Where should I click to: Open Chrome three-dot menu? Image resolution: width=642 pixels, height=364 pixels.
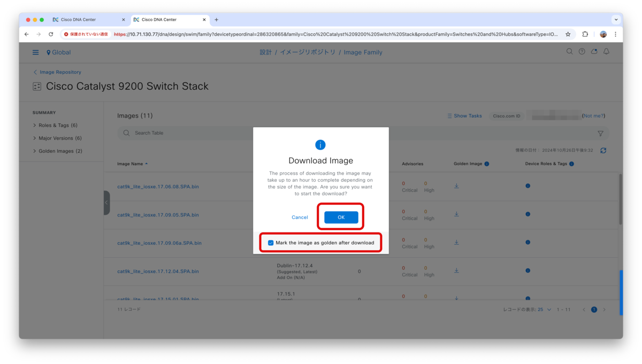615,34
